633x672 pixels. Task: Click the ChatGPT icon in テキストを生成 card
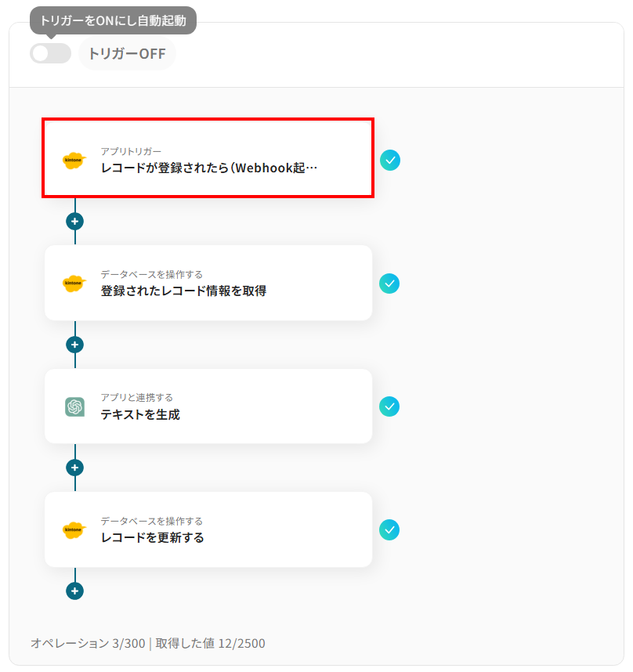(x=74, y=406)
